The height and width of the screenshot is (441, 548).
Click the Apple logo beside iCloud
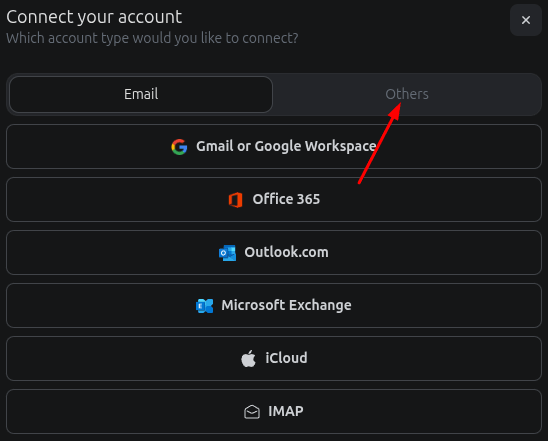tap(248, 359)
